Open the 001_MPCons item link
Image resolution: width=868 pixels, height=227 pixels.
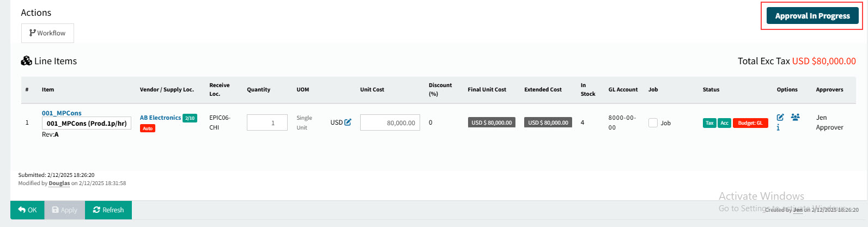click(x=62, y=113)
